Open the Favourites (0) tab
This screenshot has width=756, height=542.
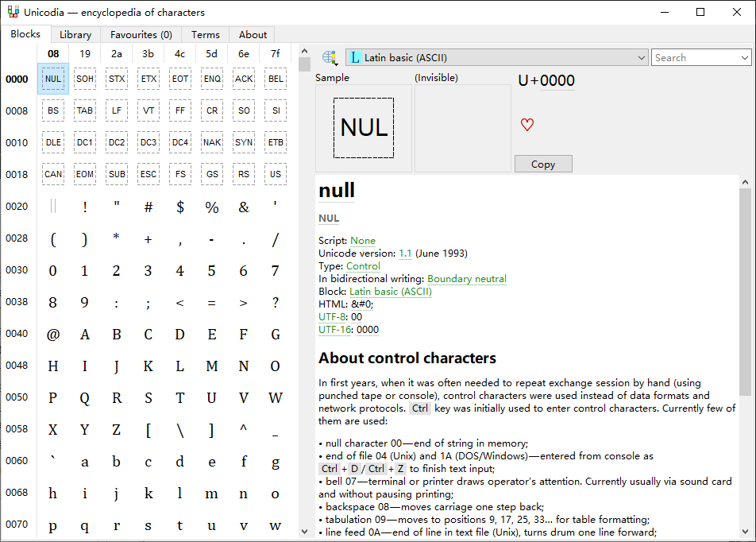[141, 34]
